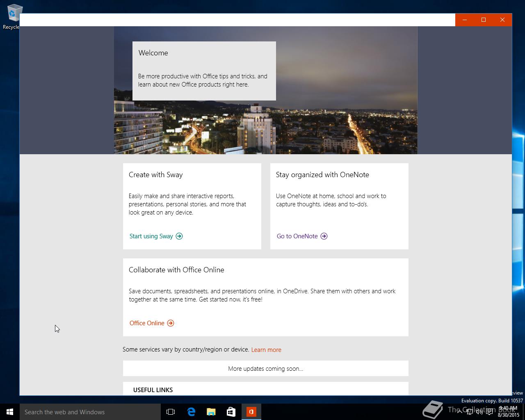
Task: Launch Microsoft Edge from the taskbar
Action: coord(191,412)
